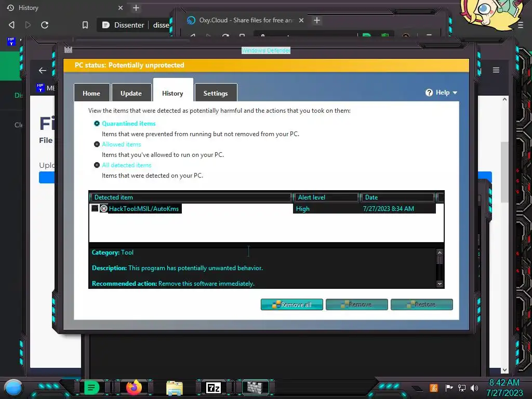Launch Firefox from the taskbar
Viewport: 532px width, 399px height.
pyautogui.click(x=134, y=387)
